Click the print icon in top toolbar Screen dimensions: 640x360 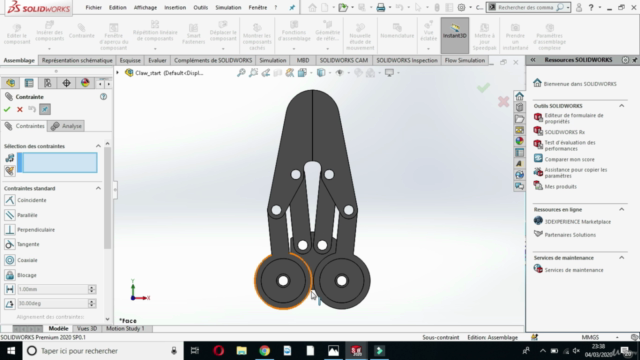380,7
